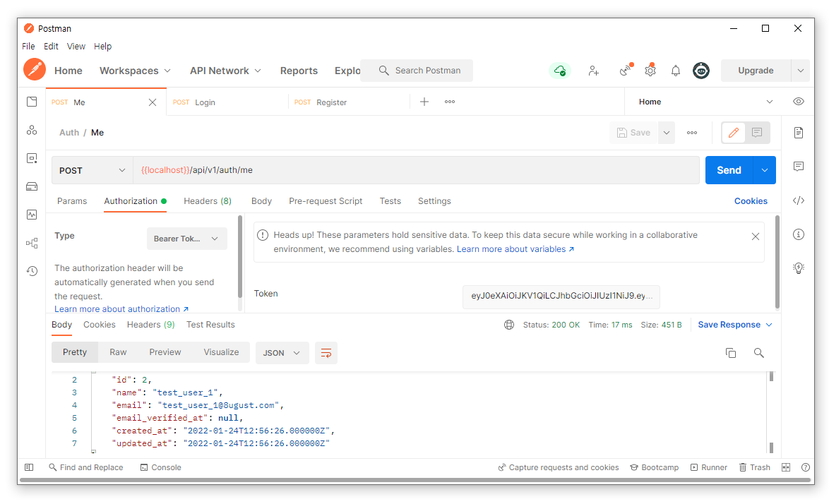Open the JSON format dropdown
The width and height of the screenshot is (829, 504).
pyautogui.click(x=282, y=353)
